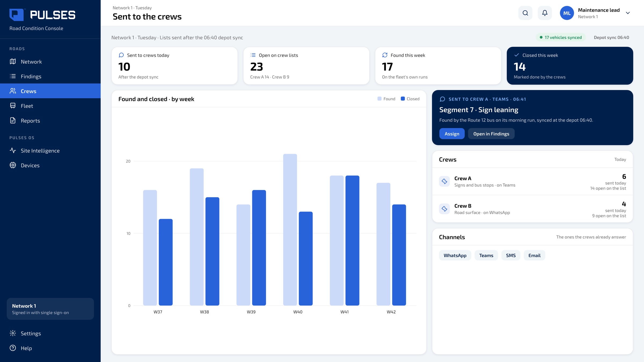
Task: Select the Teams channel chip
Action: point(486,255)
